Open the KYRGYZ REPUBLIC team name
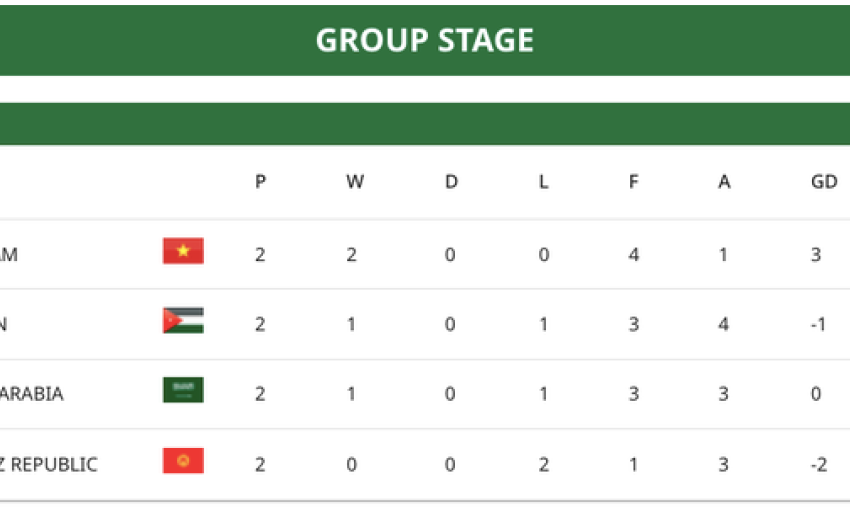Screen dimensions: 850x512 (x=49, y=465)
